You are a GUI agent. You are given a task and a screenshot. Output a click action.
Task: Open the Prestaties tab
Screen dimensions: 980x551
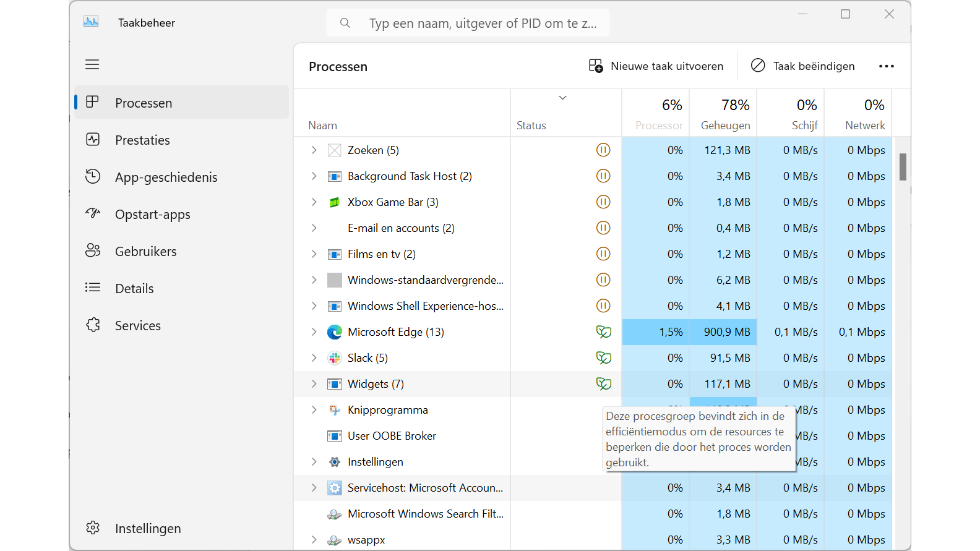pyautogui.click(x=142, y=140)
